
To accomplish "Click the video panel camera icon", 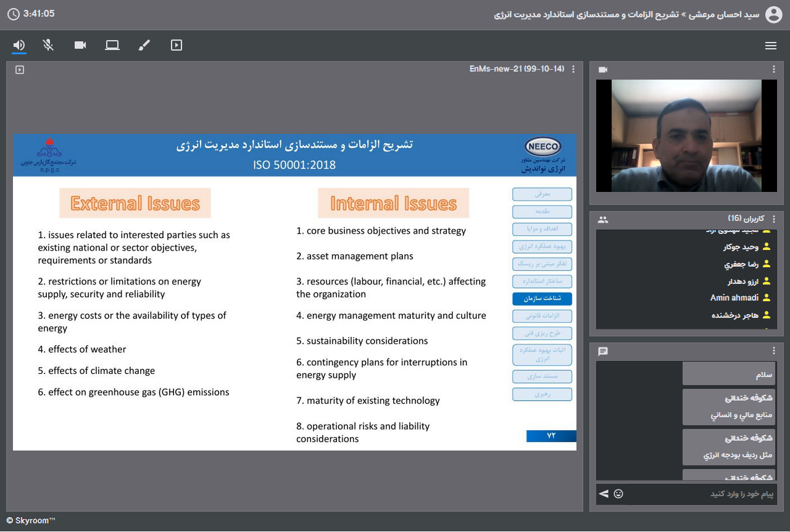I will coord(603,70).
